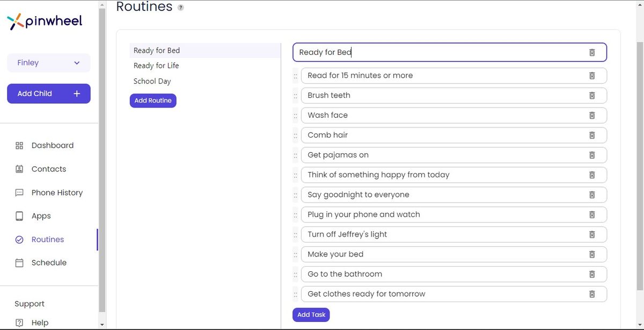Delete 'Get clothes ready for tomorrow' task
The image size is (644, 330).
point(592,294)
